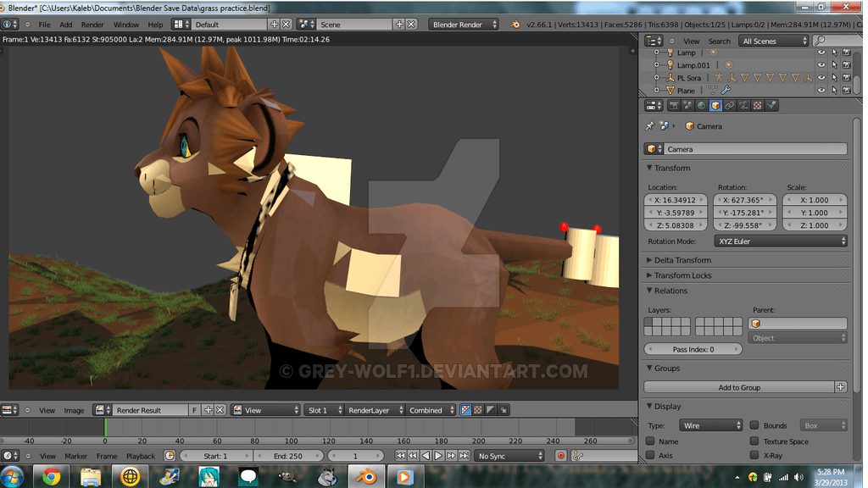Expand the Transform Locks panel
The image size is (868, 488).
pos(679,275)
